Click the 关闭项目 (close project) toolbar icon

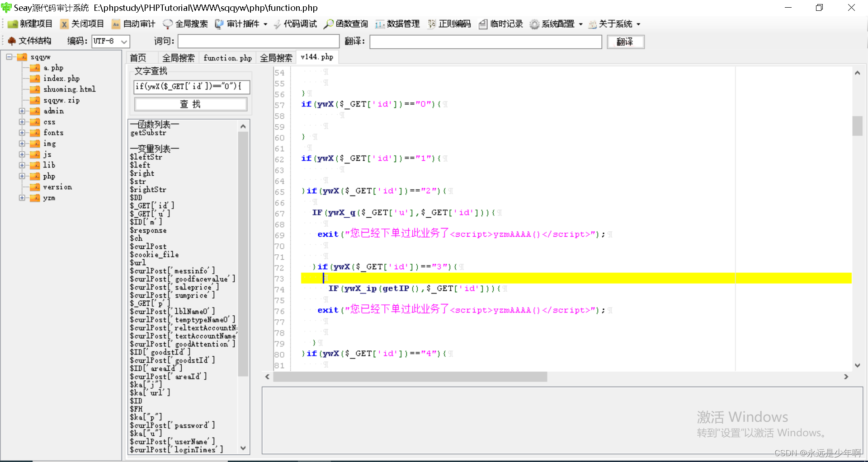point(65,24)
